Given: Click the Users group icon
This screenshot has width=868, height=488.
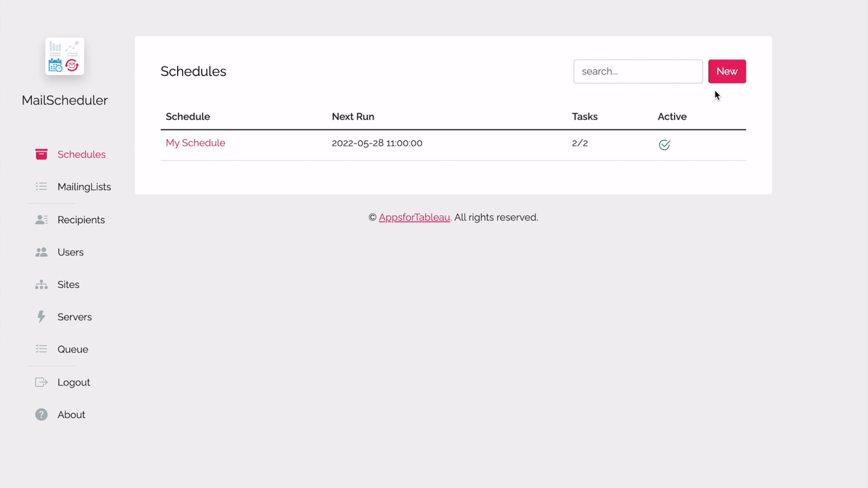Looking at the screenshot, I should [x=41, y=252].
